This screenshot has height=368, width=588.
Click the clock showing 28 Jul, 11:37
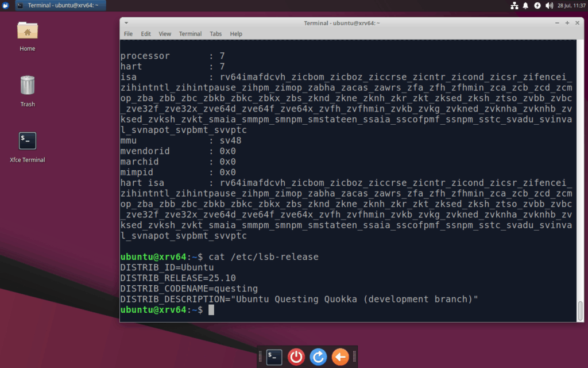pyautogui.click(x=572, y=5)
